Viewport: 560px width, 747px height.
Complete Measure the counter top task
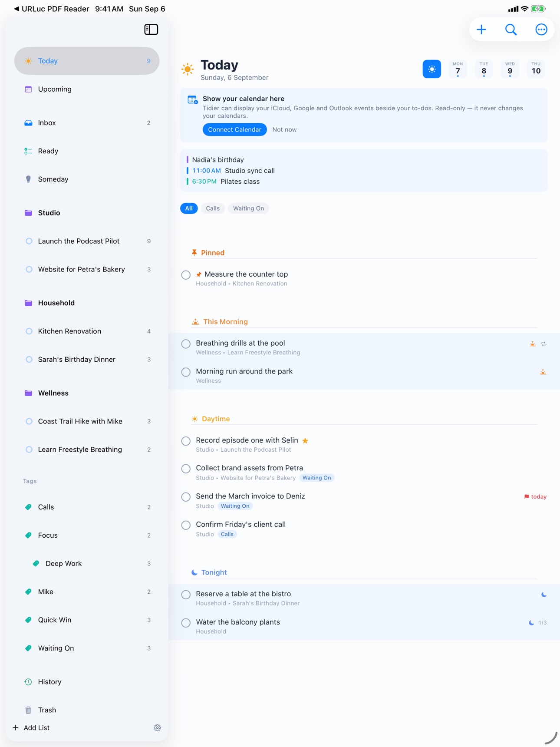tap(186, 275)
